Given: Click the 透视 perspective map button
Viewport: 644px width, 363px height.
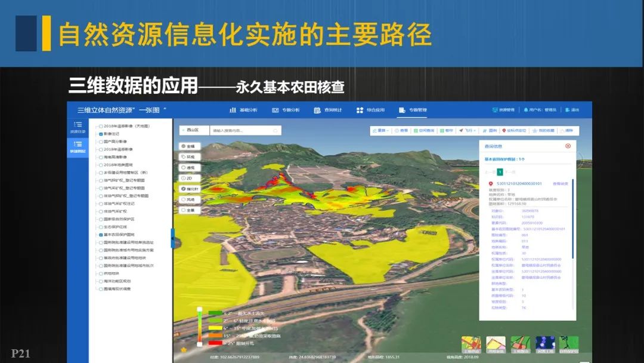Looking at the screenshot, I should pyautogui.click(x=190, y=168).
